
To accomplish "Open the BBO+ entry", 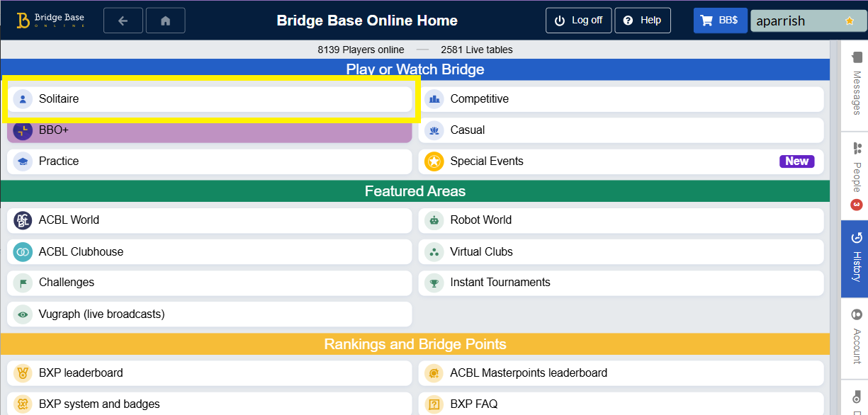I will (x=210, y=130).
